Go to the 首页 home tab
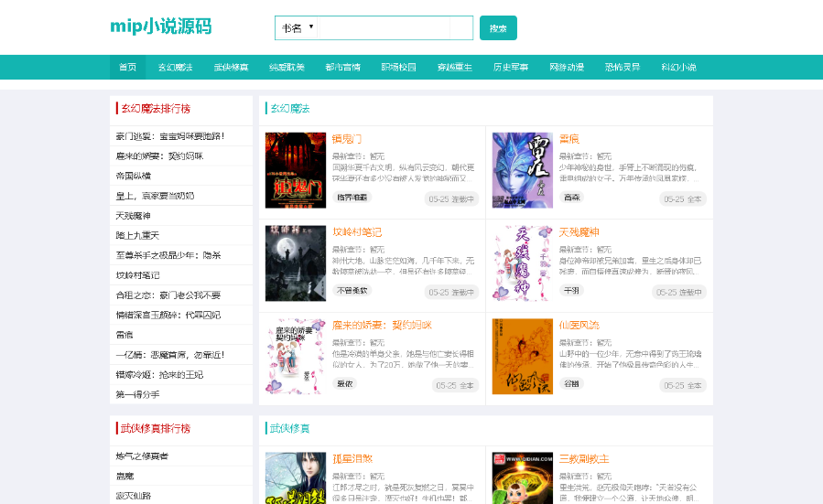Image resolution: width=823 pixels, height=504 pixels. [x=127, y=67]
